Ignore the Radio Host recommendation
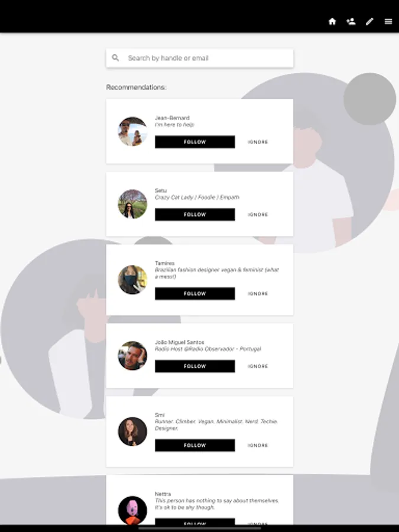The image size is (399, 532). click(x=258, y=366)
